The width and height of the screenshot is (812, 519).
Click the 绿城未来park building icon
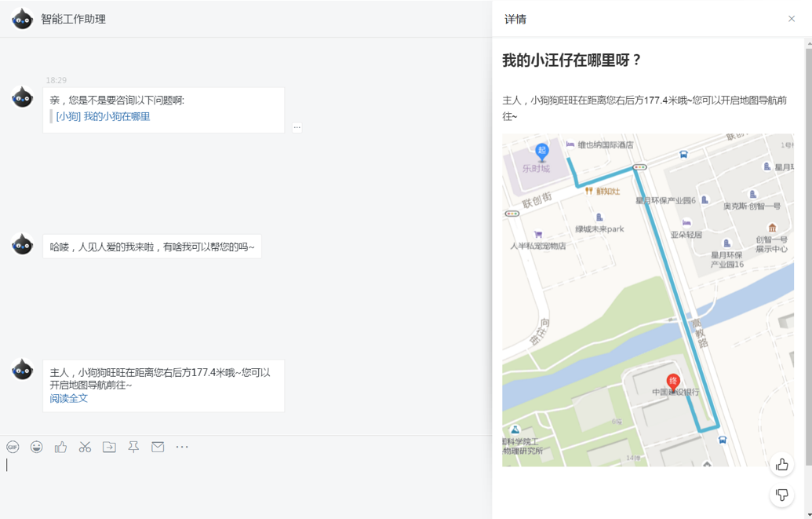599,217
